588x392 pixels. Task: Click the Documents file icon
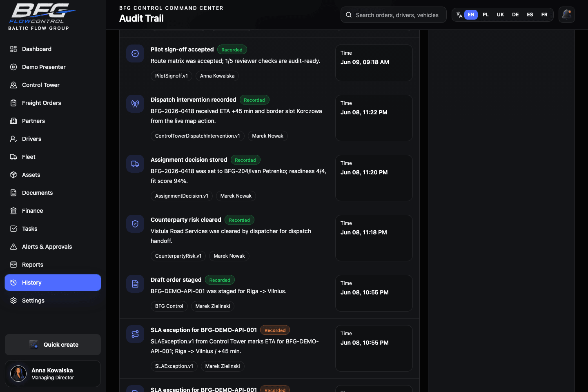point(13,193)
